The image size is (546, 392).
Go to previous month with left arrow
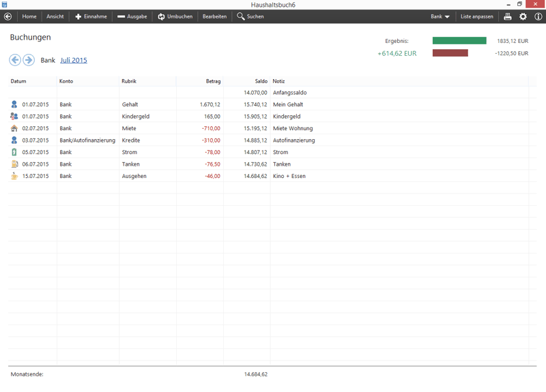[15, 60]
